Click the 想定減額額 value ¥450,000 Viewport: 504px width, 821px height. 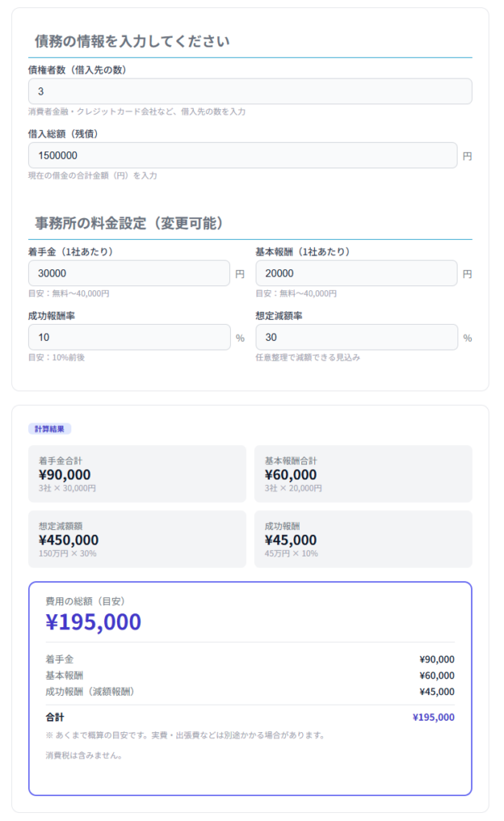69,540
